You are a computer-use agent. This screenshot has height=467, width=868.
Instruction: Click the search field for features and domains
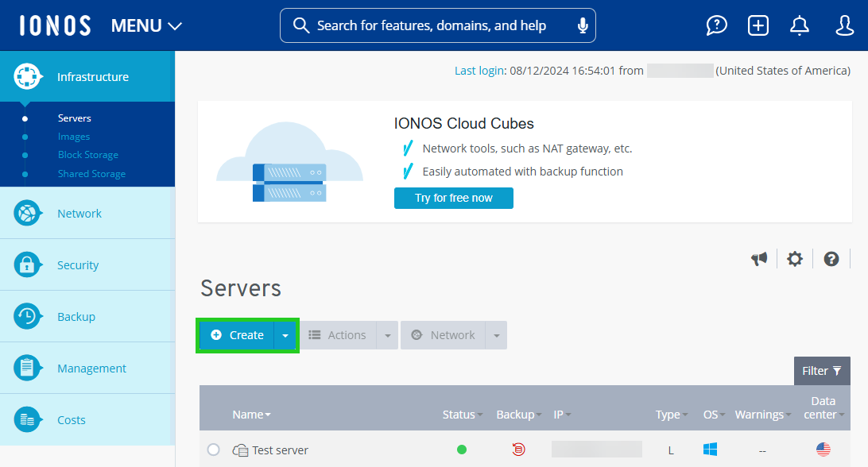coord(437,25)
